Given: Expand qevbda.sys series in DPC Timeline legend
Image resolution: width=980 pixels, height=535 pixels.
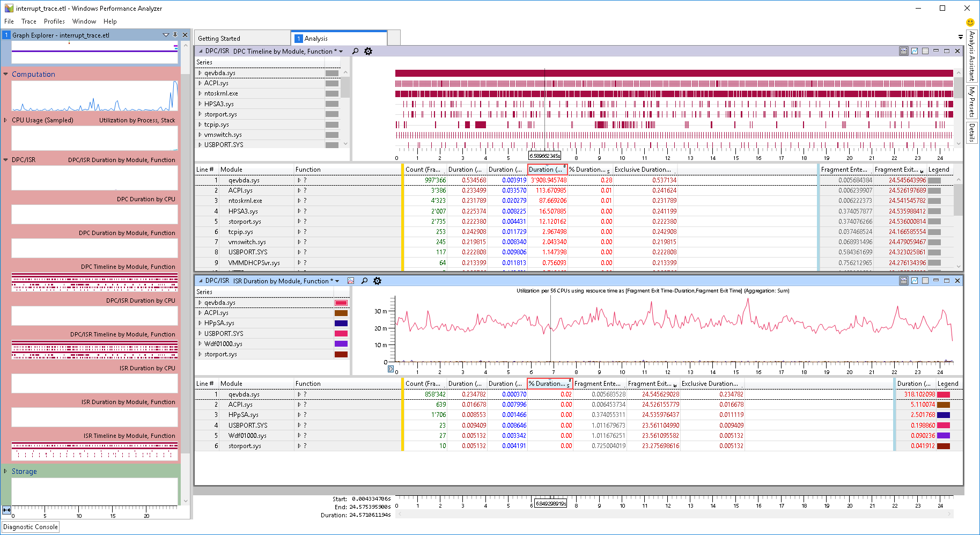Looking at the screenshot, I should 200,73.
